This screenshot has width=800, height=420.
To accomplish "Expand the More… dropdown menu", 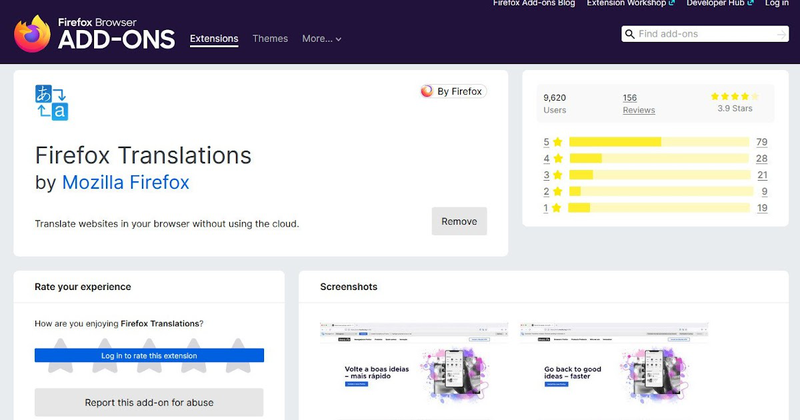I will [321, 39].
